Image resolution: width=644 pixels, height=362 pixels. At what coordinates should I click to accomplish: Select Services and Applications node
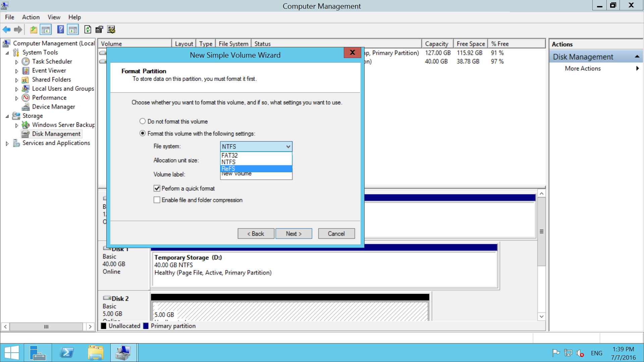(56, 143)
